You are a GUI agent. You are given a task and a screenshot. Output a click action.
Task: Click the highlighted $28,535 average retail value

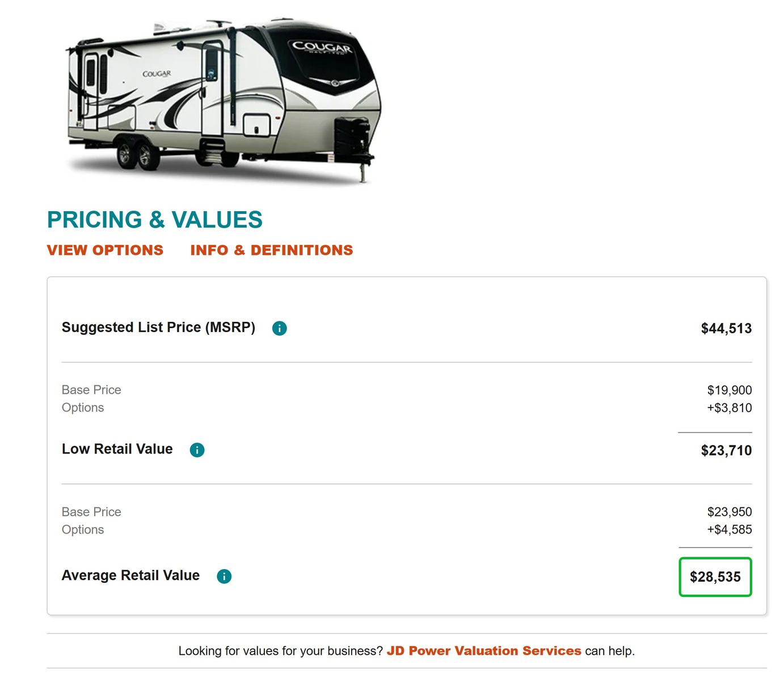click(715, 577)
